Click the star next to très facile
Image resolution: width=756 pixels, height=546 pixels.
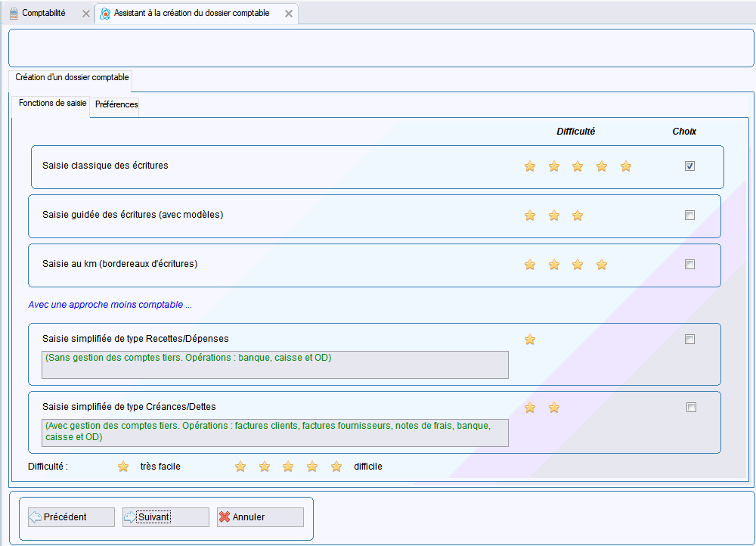[x=123, y=467]
